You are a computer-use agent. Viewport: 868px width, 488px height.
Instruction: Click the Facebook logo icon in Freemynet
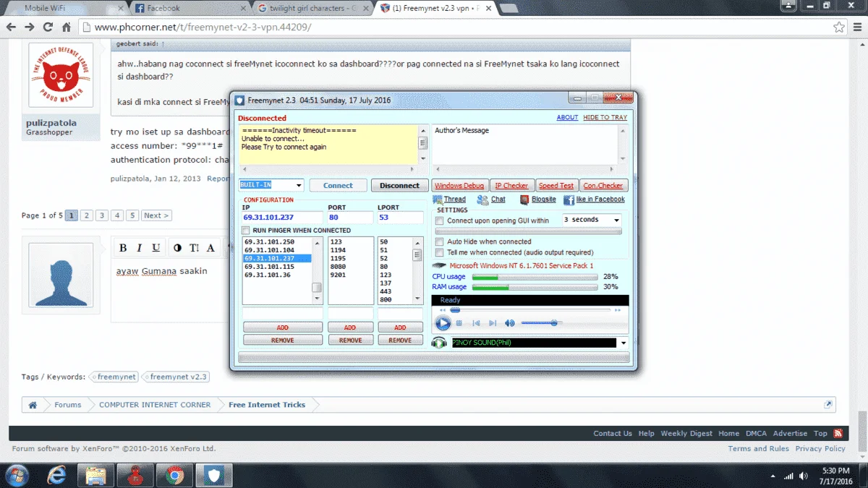pos(569,200)
